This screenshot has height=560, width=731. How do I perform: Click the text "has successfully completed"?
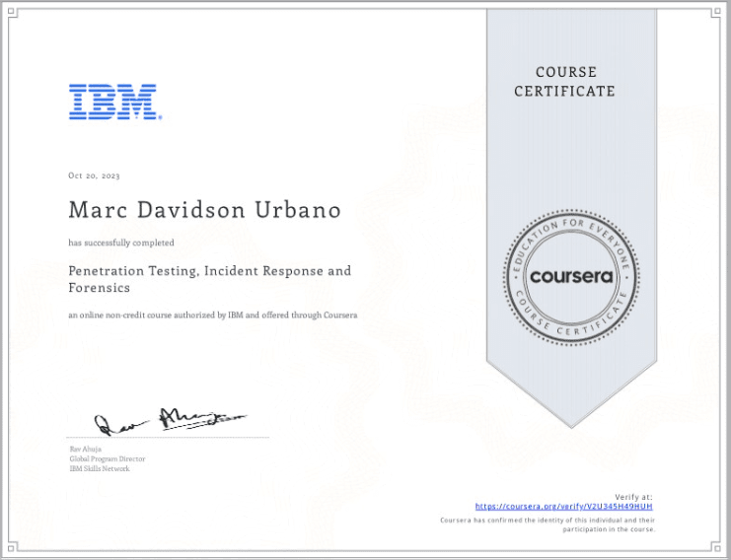point(121,243)
